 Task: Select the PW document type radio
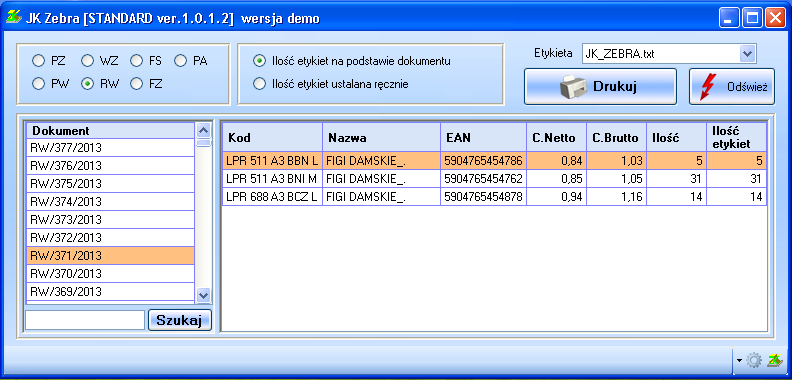pyautogui.click(x=38, y=84)
